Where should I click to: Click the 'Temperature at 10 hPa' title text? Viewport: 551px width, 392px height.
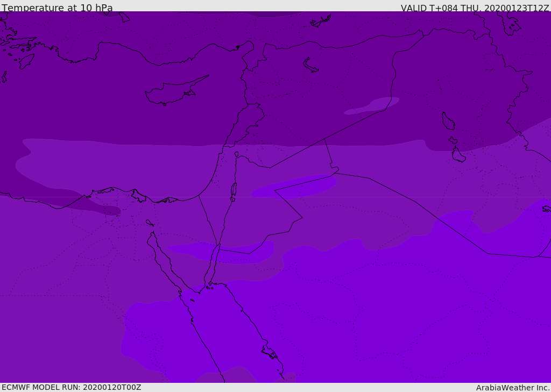pos(57,8)
